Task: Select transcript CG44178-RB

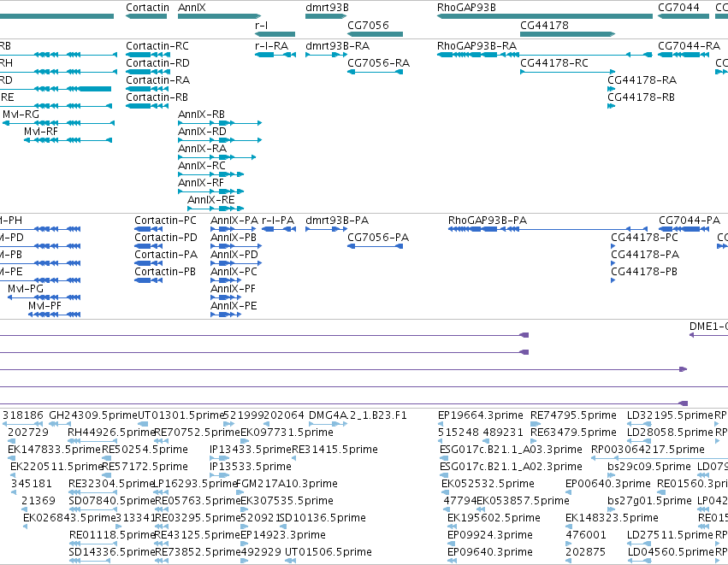Action: tap(641, 97)
